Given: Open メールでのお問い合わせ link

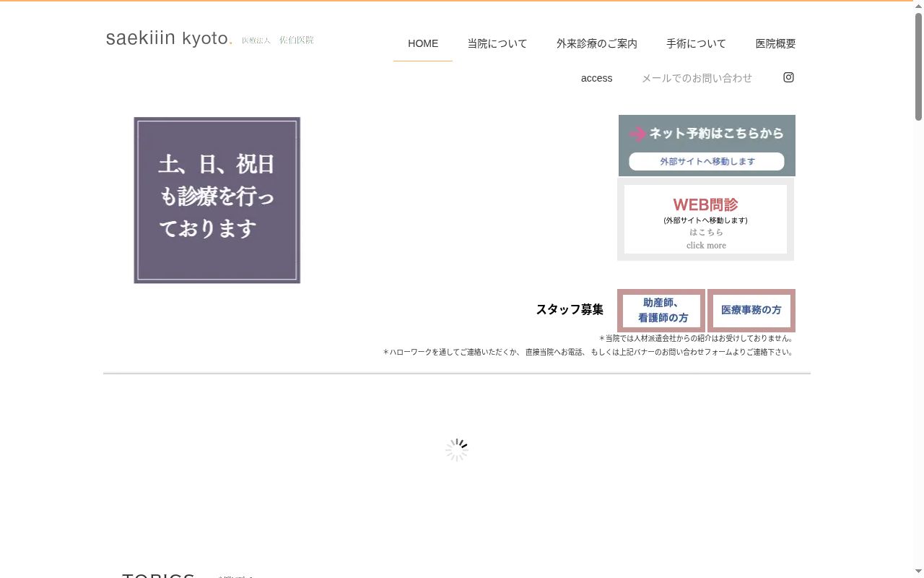Looking at the screenshot, I should [x=697, y=78].
